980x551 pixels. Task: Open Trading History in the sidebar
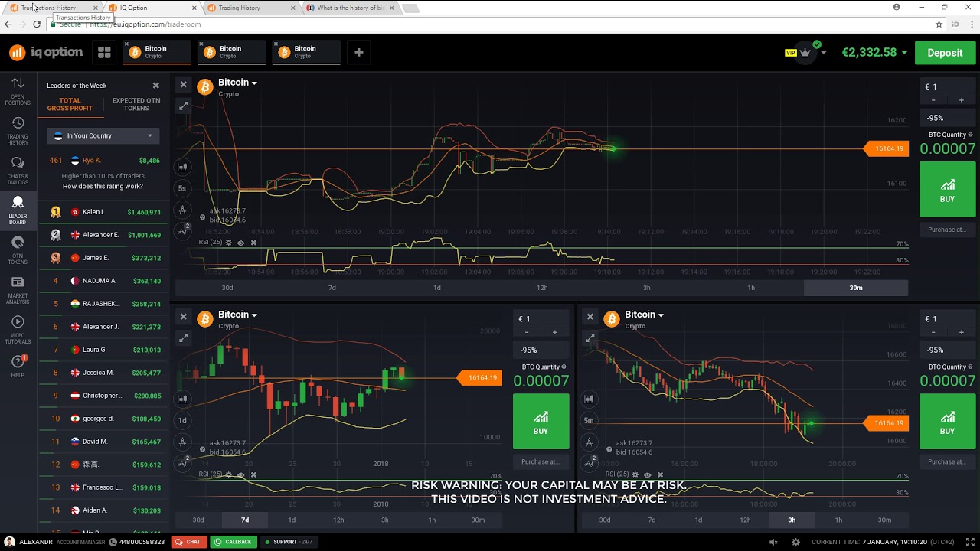[18, 131]
